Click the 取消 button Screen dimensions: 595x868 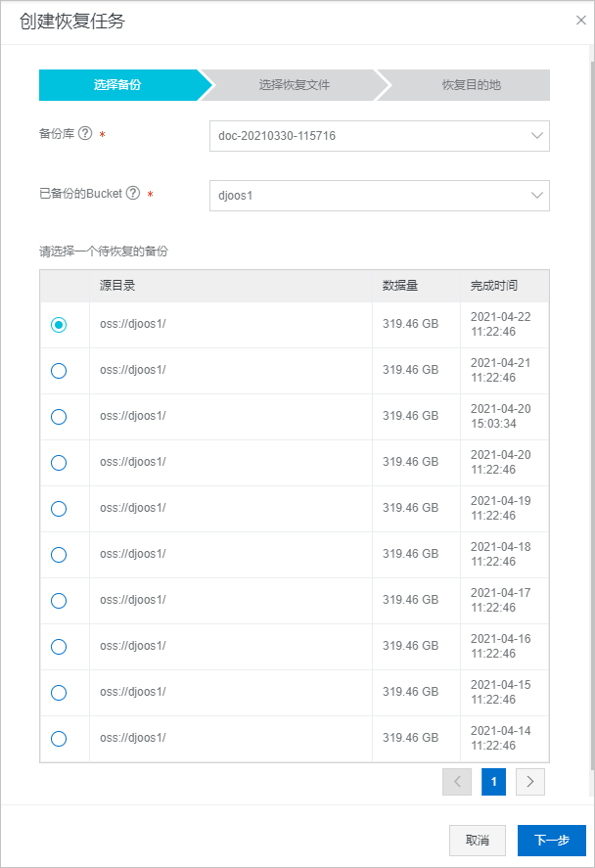click(x=478, y=841)
